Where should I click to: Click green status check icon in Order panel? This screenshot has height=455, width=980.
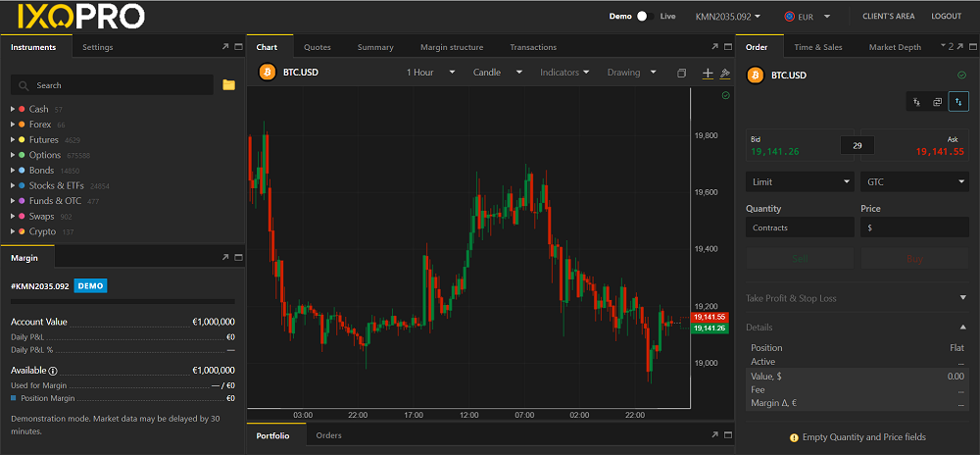pos(962,75)
